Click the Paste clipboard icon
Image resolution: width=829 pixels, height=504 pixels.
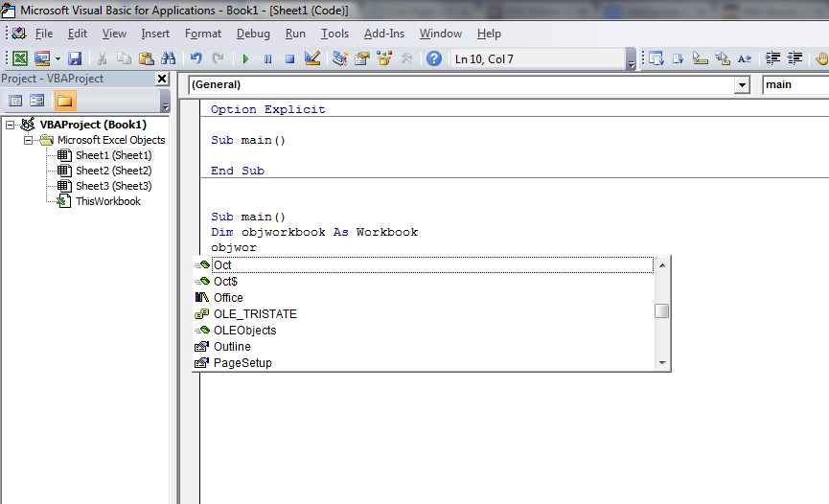coord(146,58)
